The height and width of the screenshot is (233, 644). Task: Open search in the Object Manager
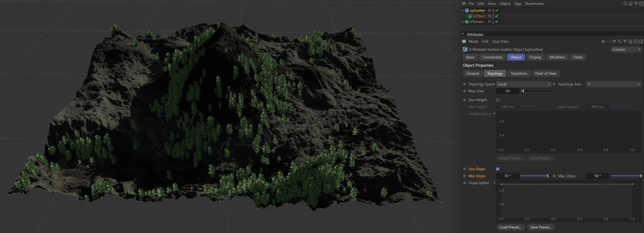pos(625,3)
